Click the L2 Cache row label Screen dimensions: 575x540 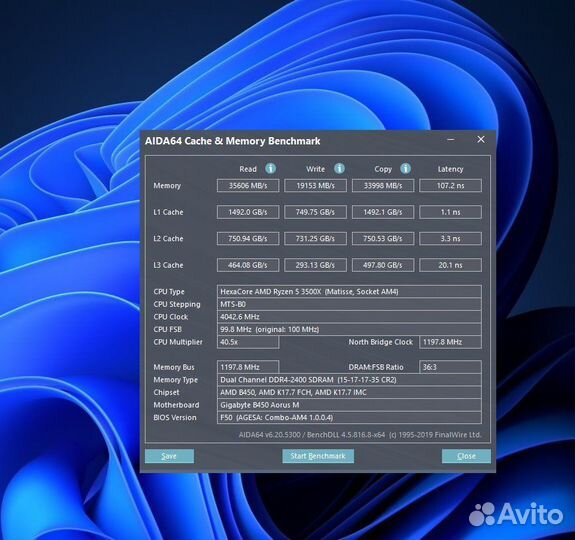tap(168, 239)
